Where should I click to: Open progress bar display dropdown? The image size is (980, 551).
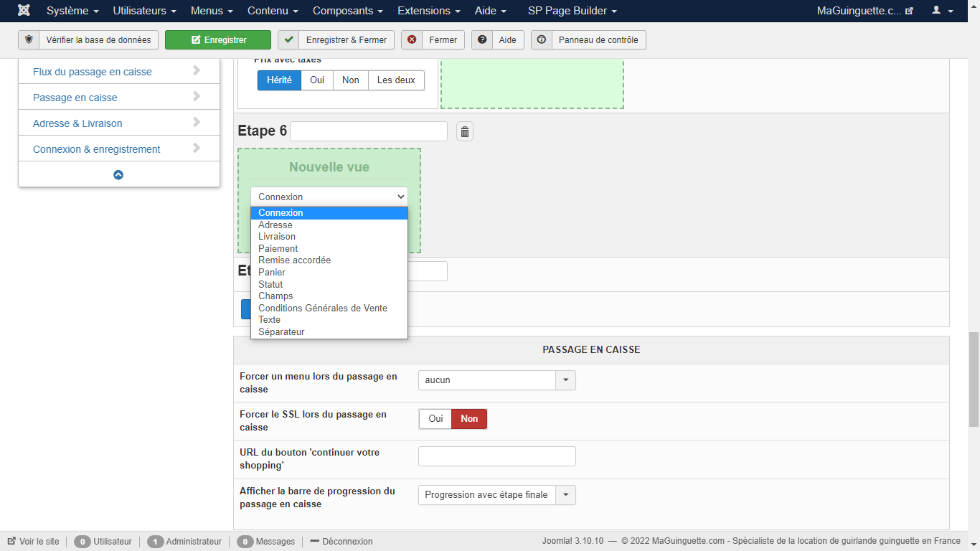497,495
